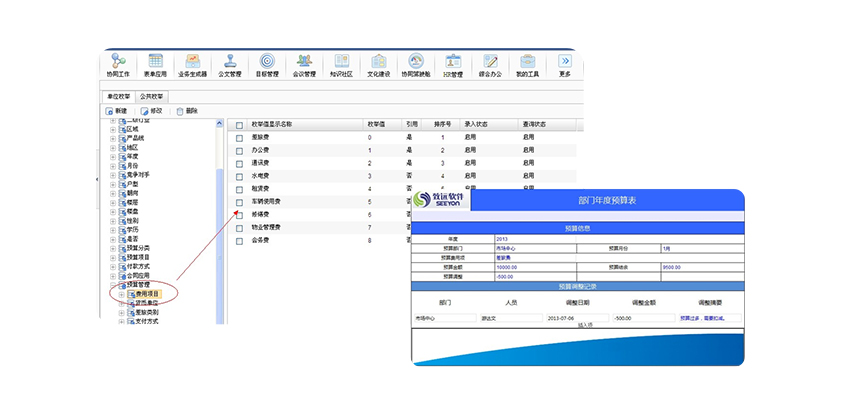The height and width of the screenshot is (415, 842).
Task: Click the 调整日期 field showing 2013-07-06
Action: coord(578,318)
